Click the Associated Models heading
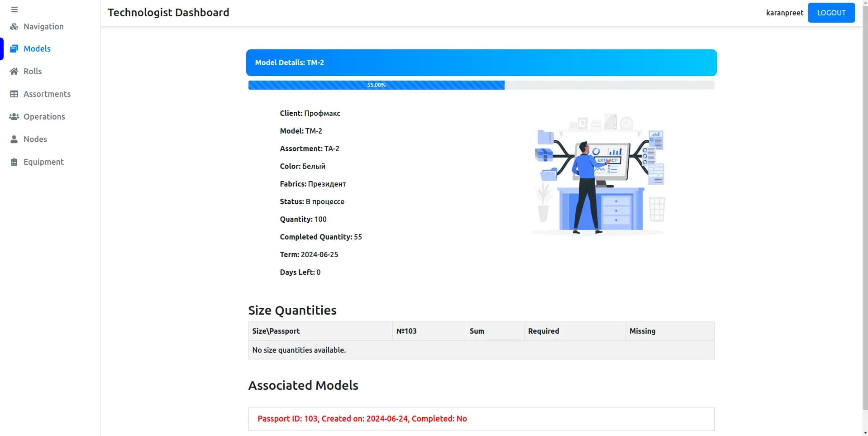The width and height of the screenshot is (868, 436). (x=303, y=385)
